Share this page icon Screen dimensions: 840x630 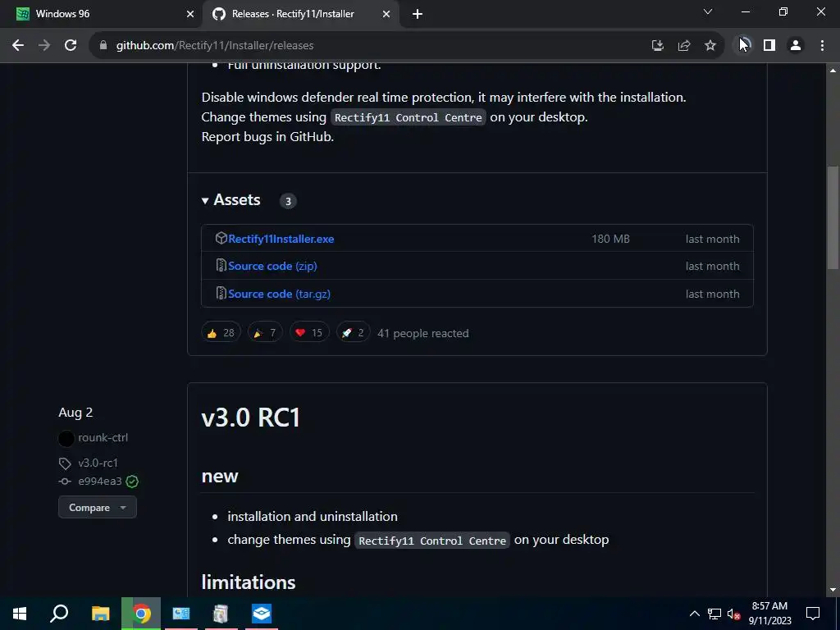click(683, 46)
